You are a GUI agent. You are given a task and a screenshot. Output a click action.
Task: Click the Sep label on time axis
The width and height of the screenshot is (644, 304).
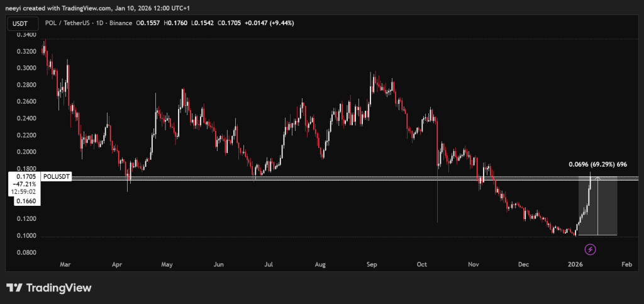click(371, 266)
